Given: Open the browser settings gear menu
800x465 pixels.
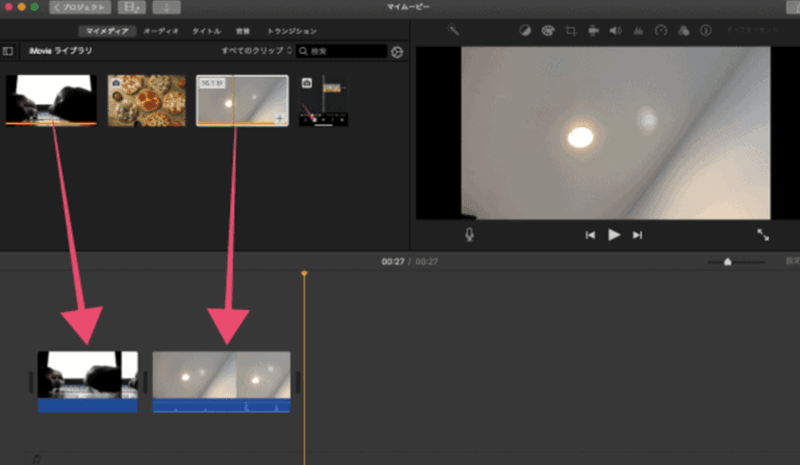Looking at the screenshot, I should (x=397, y=51).
